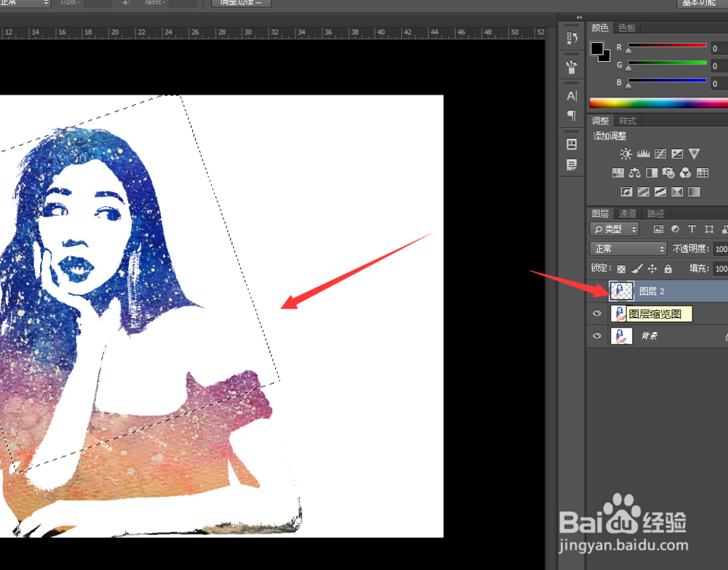Image resolution: width=728 pixels, height=570 pixels.
Task: Add a Selective Color adjustment
Action: click(x=677, y=191)
